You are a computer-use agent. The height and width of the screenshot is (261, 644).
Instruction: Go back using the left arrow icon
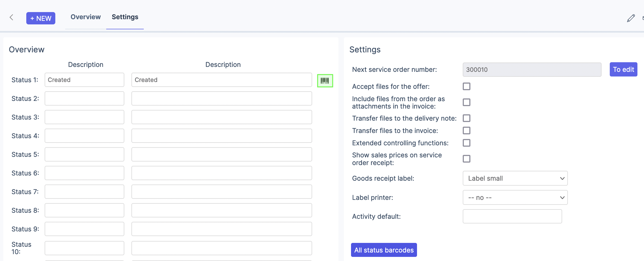[x=12, y=18]
